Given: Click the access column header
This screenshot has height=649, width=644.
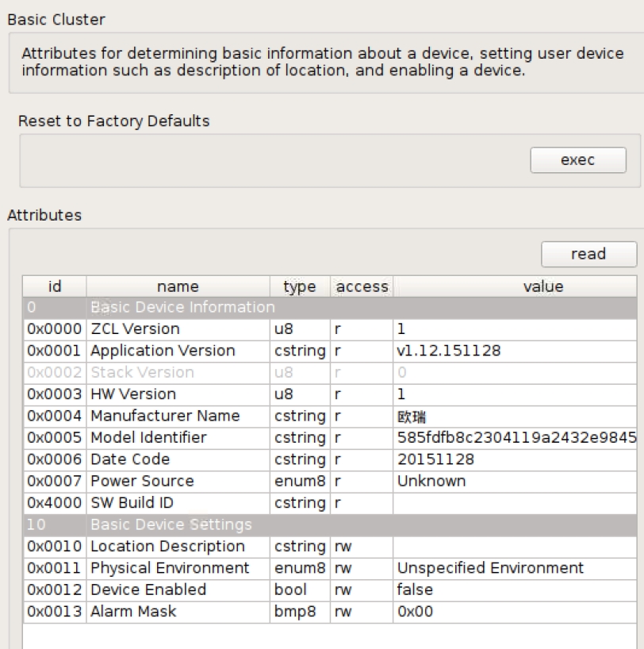Looking at the screenshot, I should [362, 286].
